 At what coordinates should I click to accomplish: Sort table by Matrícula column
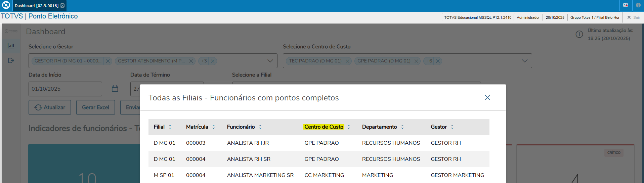click(x=214, y=127)
